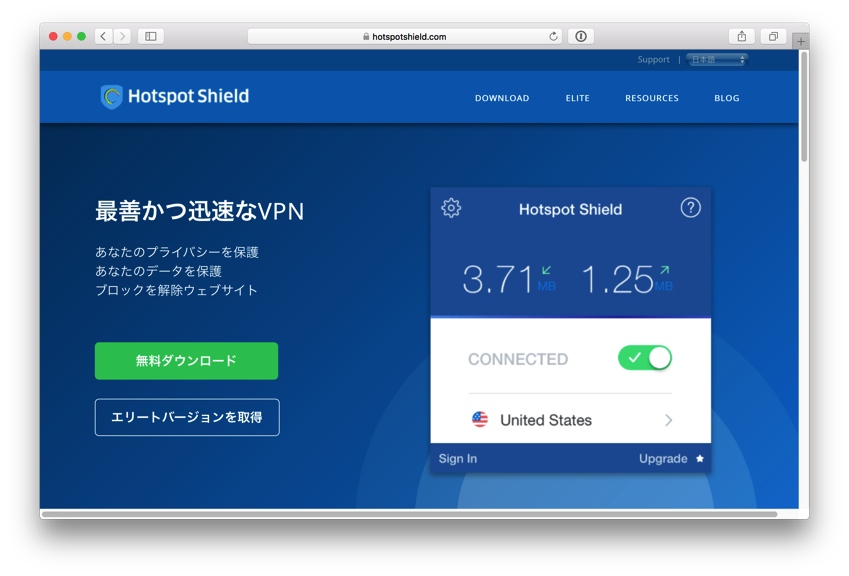Open the RESOURCES menu item
Image resolution: width=849 pixels, height=576 pixels.
click(x=651, y=98)
